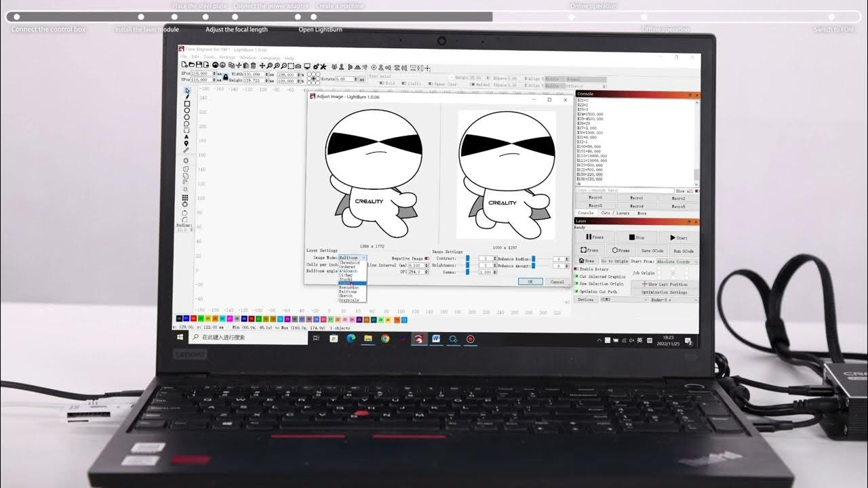Click the Save File disk icon
The height and width of the screenshot is (488, 868).
(198, 66)
